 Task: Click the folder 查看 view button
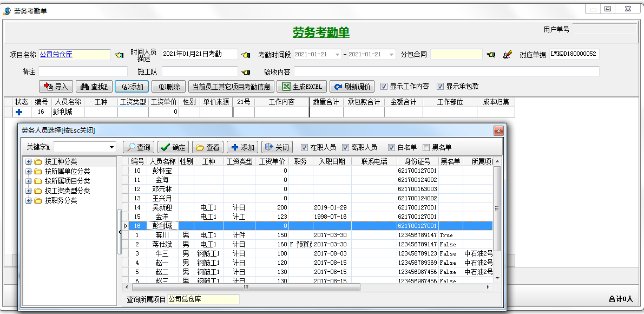tap(208, 147)
